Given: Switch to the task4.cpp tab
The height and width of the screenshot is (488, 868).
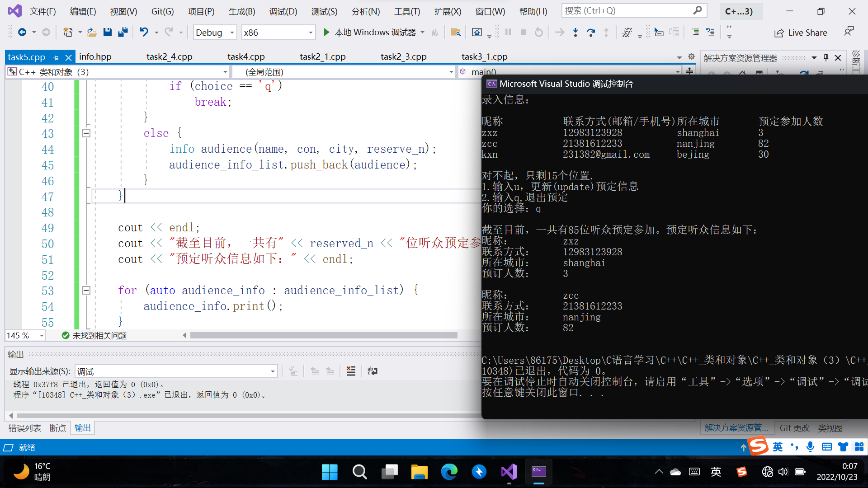Looking at the screenshot, I should click(x=245, y=56).
